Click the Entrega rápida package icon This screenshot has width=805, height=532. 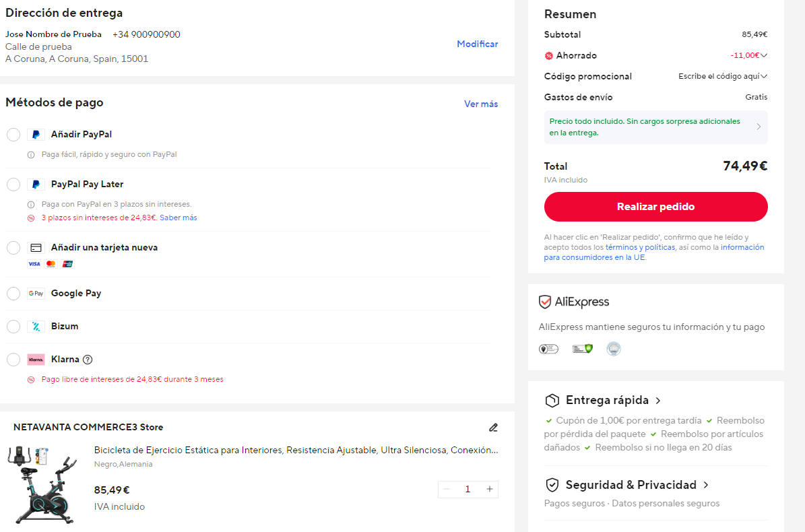point(552,400)
